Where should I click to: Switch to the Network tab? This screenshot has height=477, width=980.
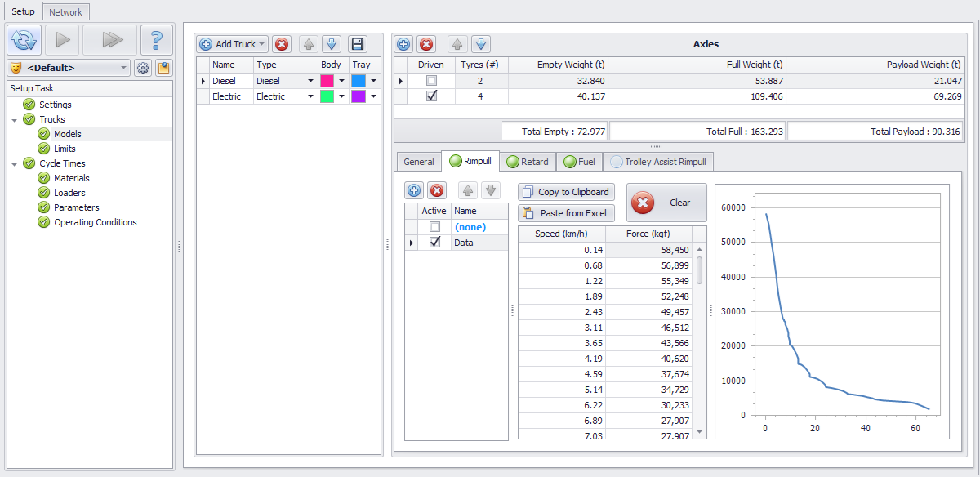pyautogui.click(x=65, y=12)
